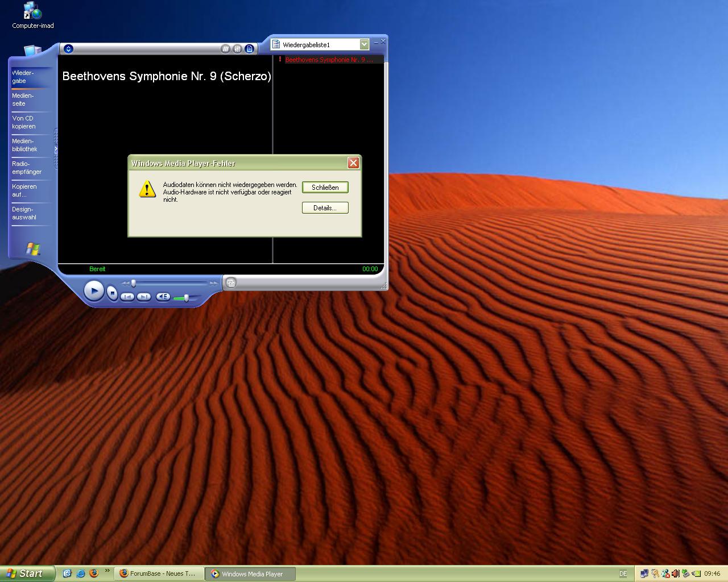Toggle the menu bar show/hide button

tap(68, 49)
